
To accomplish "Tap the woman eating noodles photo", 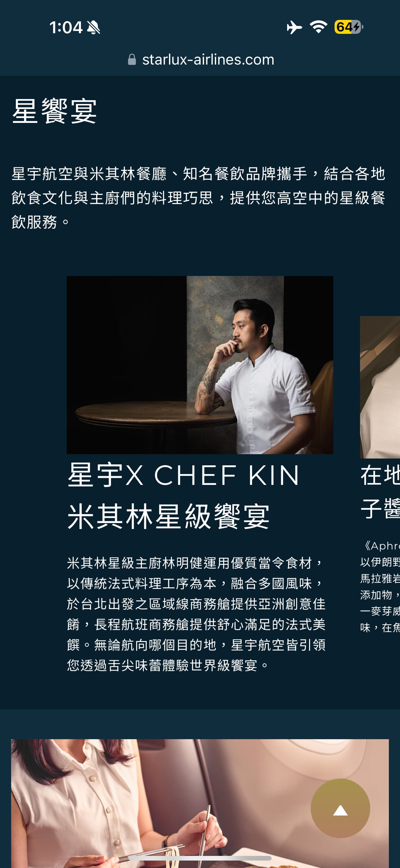I will tap(200, 803).
